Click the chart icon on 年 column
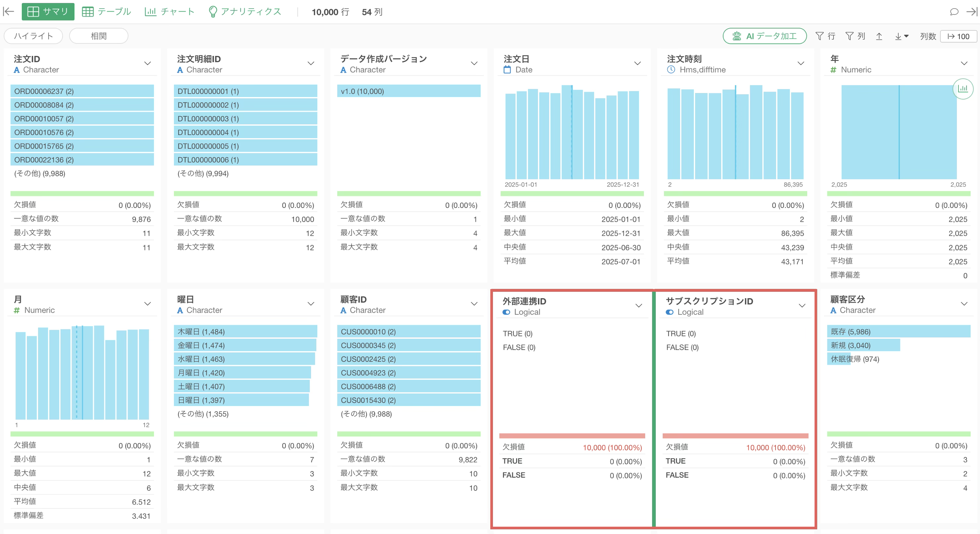 click(962, 89)
